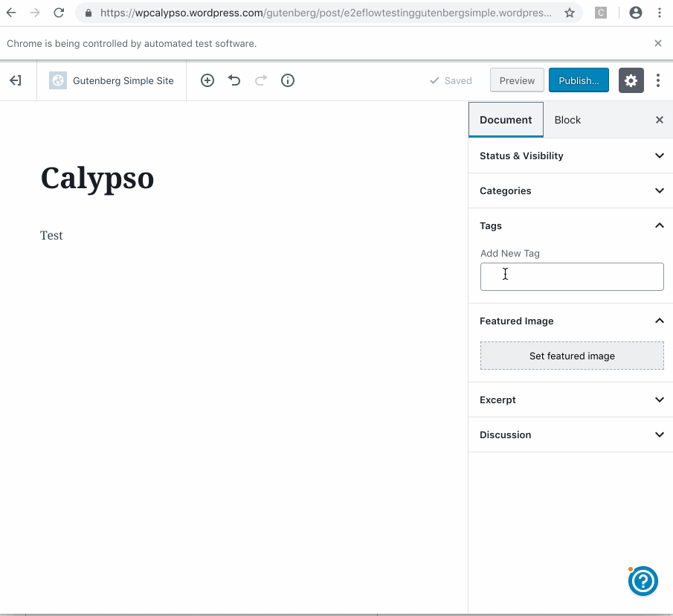Click the Publish button
This screenshot has height=616, width=673.
(x=579, y=80)
